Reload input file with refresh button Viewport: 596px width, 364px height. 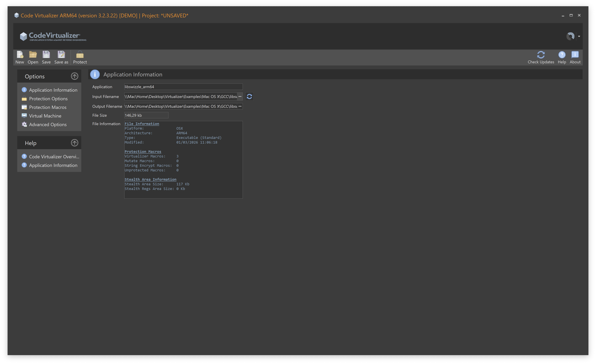pyautogui.click(x=249, y=96)
